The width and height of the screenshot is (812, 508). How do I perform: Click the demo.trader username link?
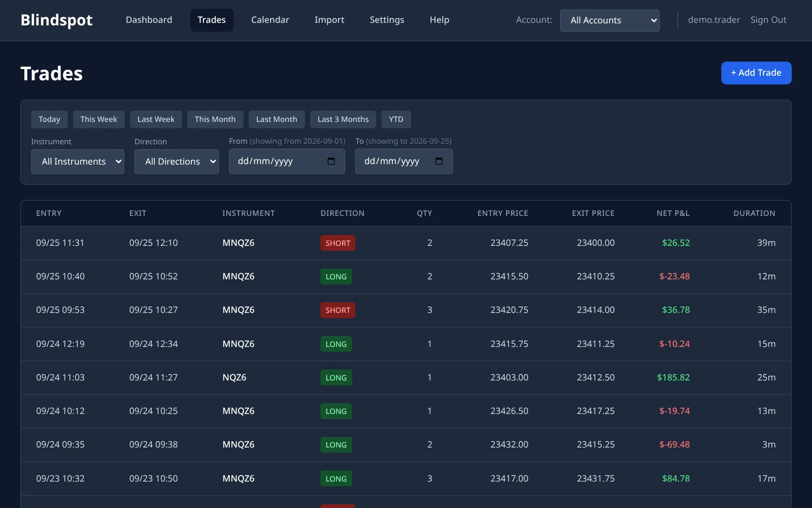tap(714, 20)
